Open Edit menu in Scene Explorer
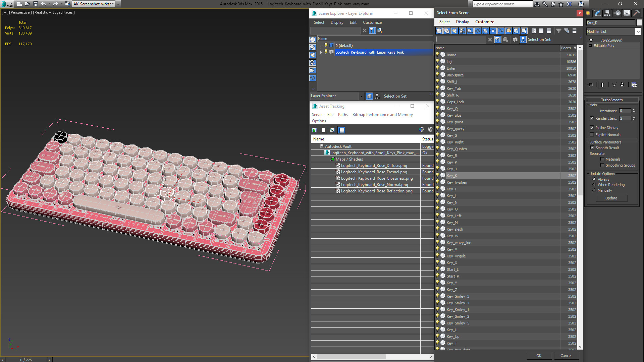The width and height of the screenshot is (644, 362). tap(353, 22)
